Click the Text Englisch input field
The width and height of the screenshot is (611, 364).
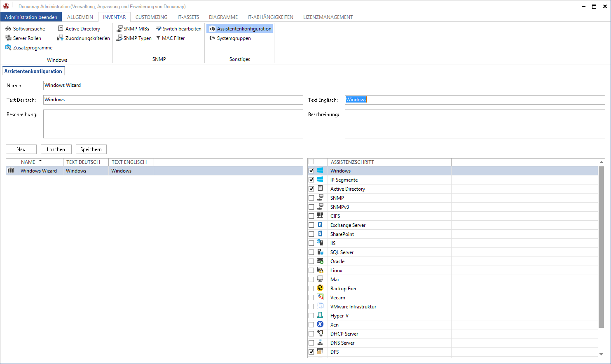click(475, 100)
